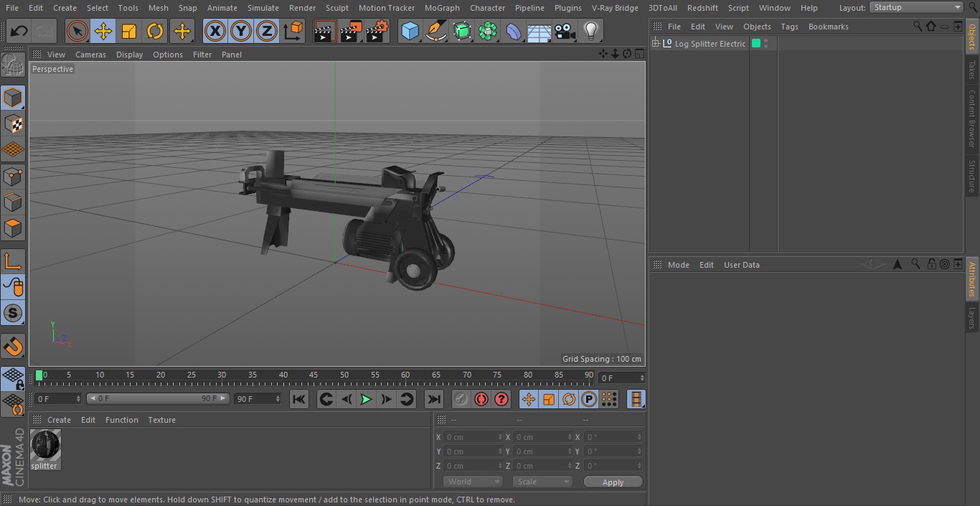The image size is (980, 506).
Task: Toggle Viewport Solo S button
Action: point(13,313)
